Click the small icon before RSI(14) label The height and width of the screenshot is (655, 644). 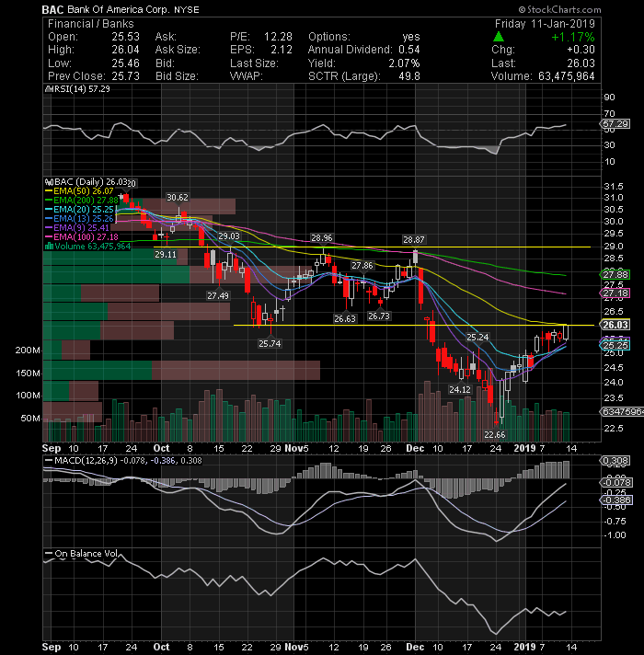point(48,89)
